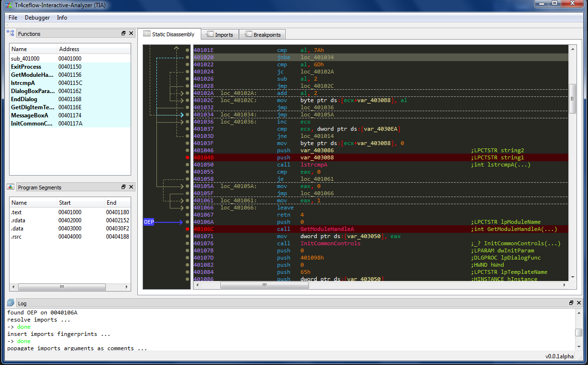This screenshot has width=588, height=365.
Task: Click 'found OEP on 0040106A' log line
Action: 42,313
